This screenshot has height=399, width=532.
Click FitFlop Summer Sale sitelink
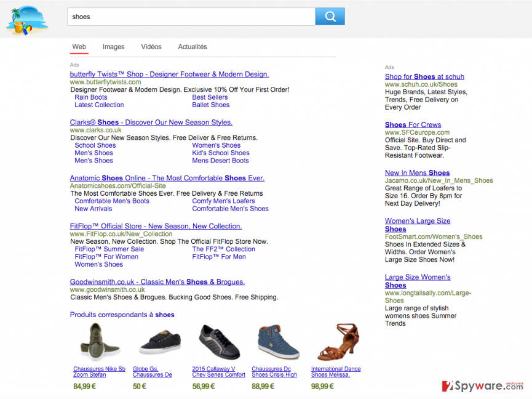pos(109,249)
